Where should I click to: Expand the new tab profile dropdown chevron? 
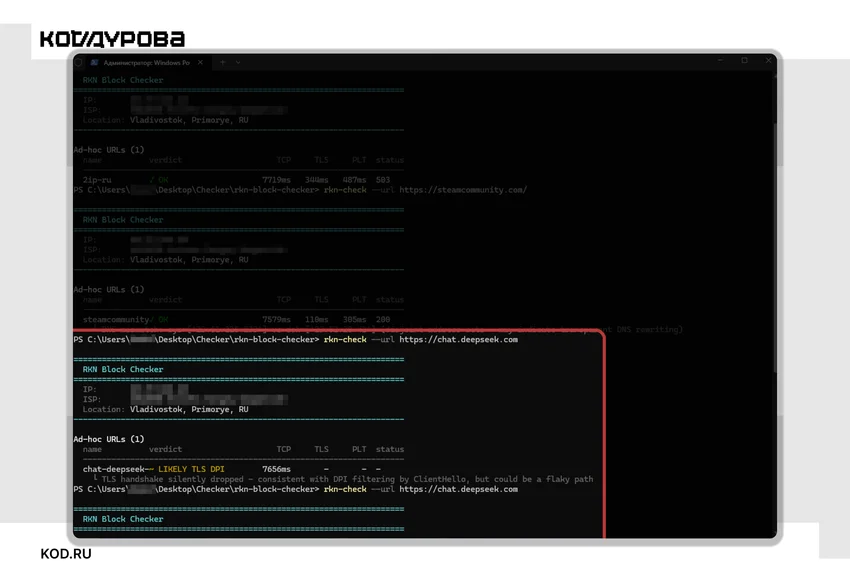[x=238, y=62]
